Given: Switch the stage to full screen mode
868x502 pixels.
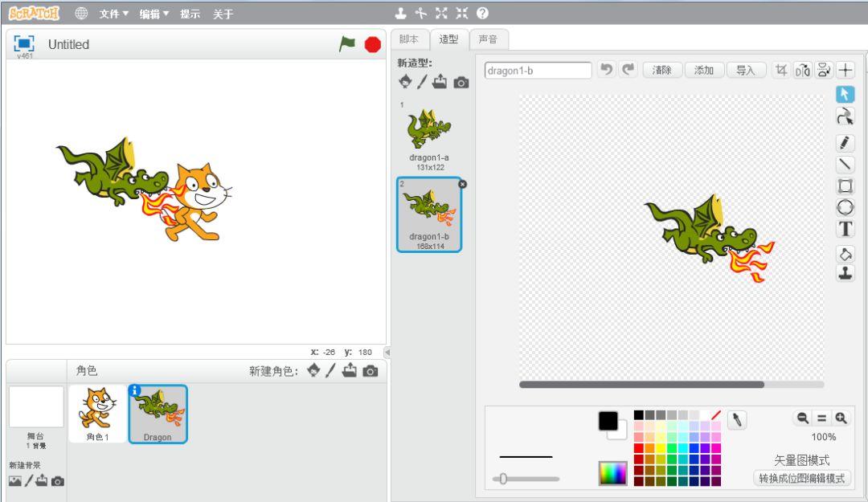Looking at the screenshot, I should (x=24, y=43).
